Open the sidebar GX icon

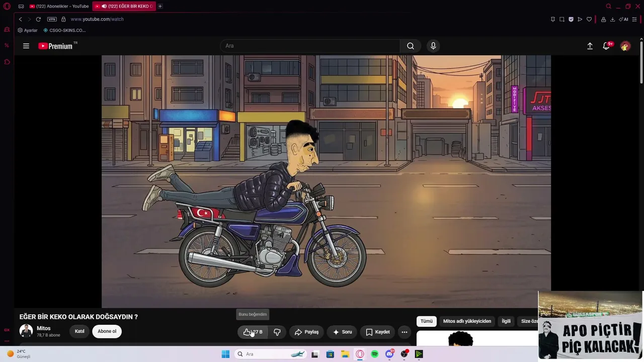click(x=7, y=330)
